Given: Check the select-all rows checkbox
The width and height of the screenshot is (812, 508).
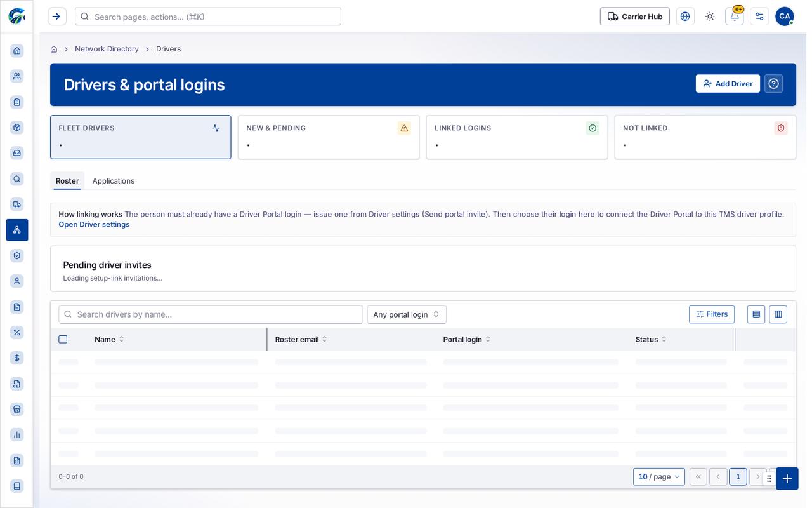Looking at the screenshot, I should coord(63,339).
